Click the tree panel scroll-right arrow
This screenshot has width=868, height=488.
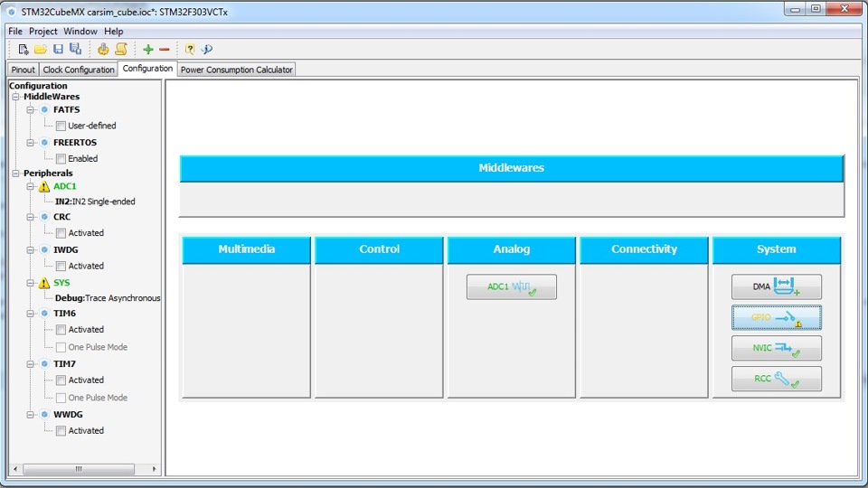(154, 469)
